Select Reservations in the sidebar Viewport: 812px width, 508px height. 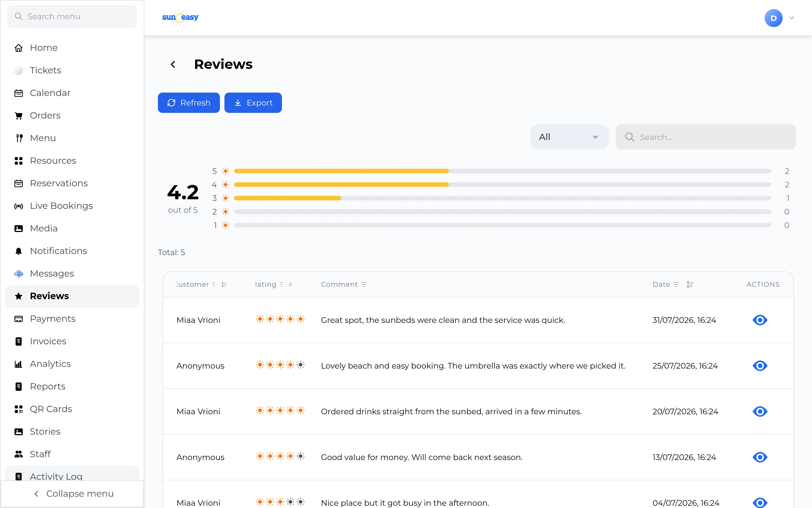click(x=72, y=183)
